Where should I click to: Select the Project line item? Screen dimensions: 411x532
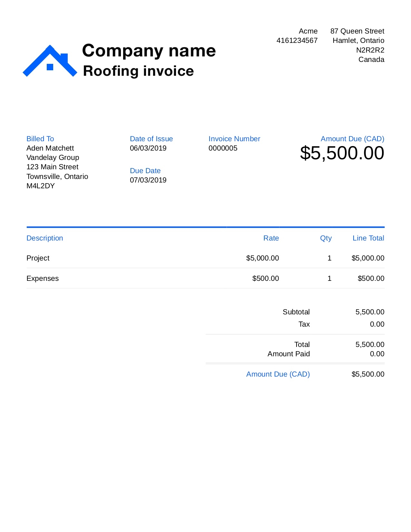(38, 258)
